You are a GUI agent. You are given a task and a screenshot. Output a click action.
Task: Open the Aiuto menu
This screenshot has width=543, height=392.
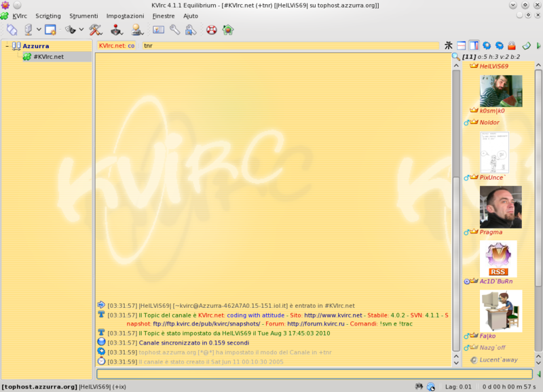191,16
